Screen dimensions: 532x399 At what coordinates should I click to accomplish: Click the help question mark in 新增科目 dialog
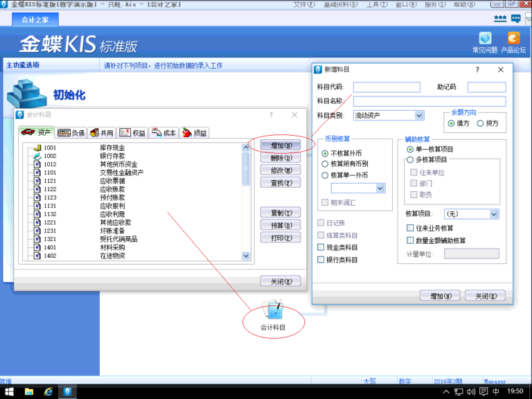coord(477,70)
